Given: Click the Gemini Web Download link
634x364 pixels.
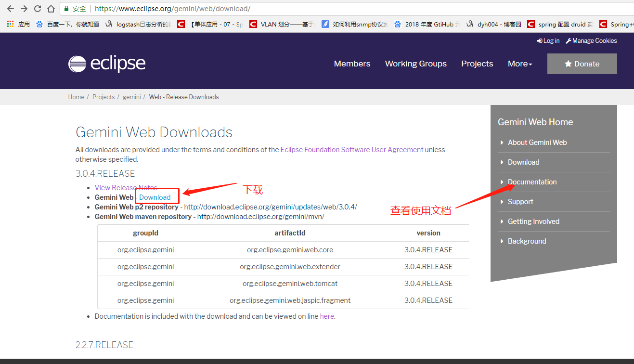Looking at the screenshot, I should pyautogui.click(x=155, y=197).
